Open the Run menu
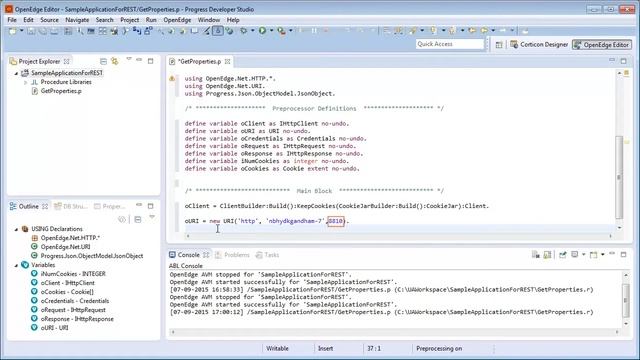 click(151, 20)
